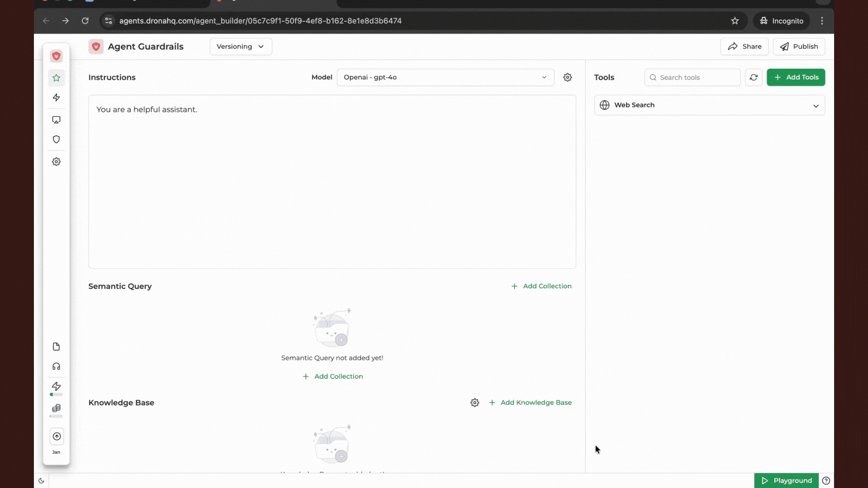Open the lightning bolt triggers icon
The height and width of the screenshot is (488, 868).
[56, 98]
